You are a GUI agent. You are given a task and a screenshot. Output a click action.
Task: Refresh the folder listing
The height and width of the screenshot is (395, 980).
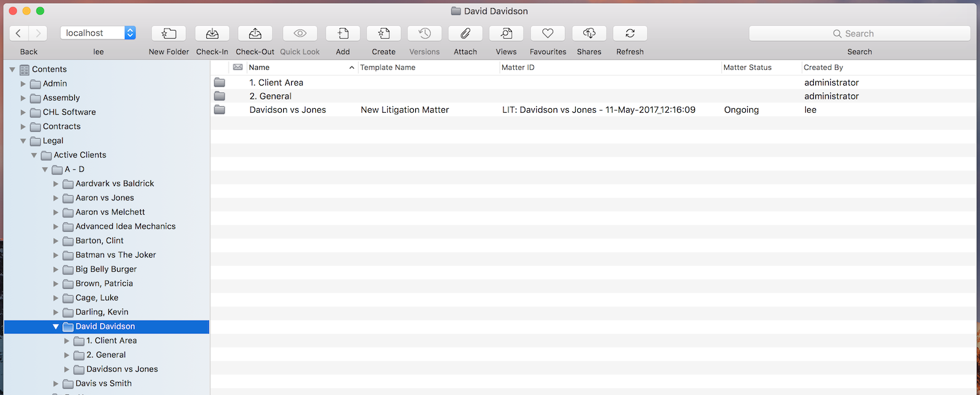click(x=630, y=33)
